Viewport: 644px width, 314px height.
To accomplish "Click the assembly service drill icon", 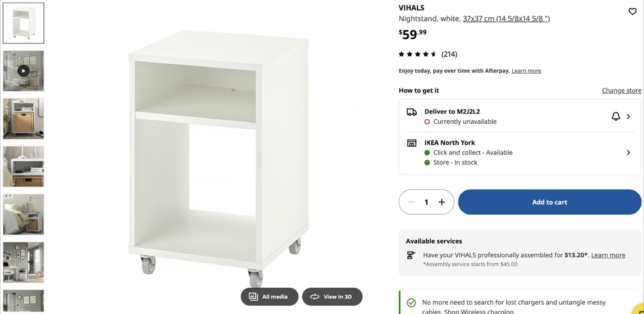I will click(411, 255).
